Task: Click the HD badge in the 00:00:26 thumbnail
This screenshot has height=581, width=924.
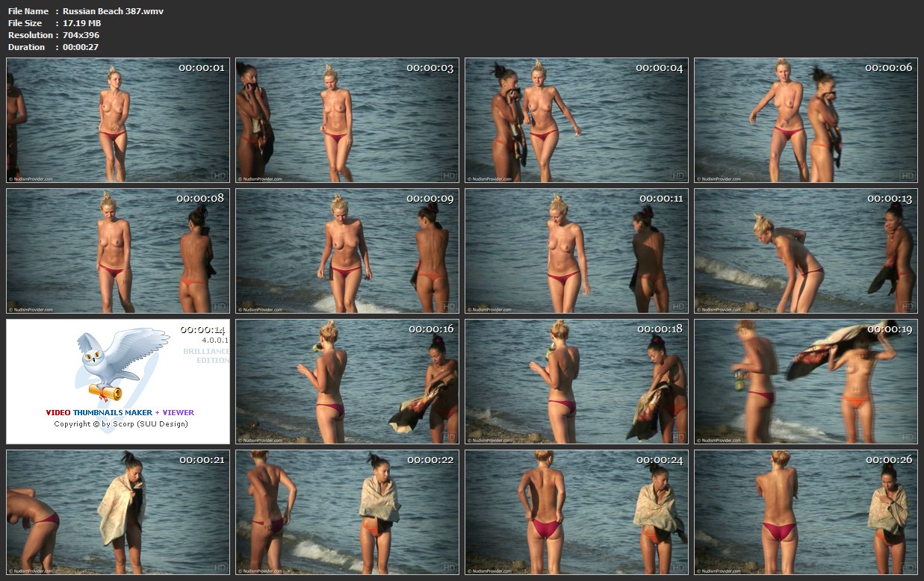Action: (x=908, y=567)
